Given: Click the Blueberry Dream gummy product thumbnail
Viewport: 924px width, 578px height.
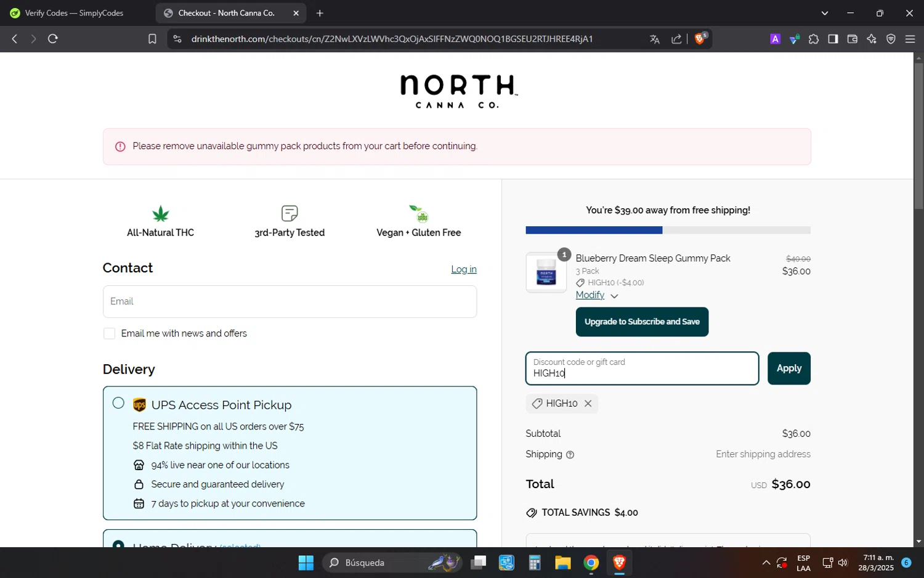Looking at the screenshot, I should click(x=546, y=272).
